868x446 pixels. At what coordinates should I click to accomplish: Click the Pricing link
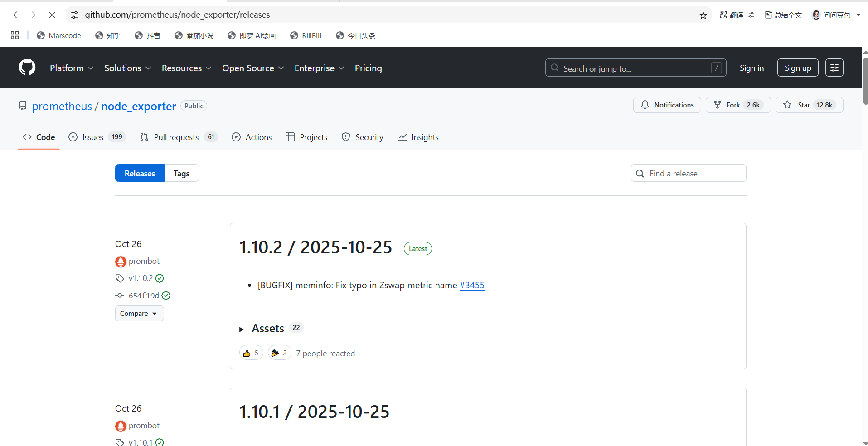click(x=368, y=68)
